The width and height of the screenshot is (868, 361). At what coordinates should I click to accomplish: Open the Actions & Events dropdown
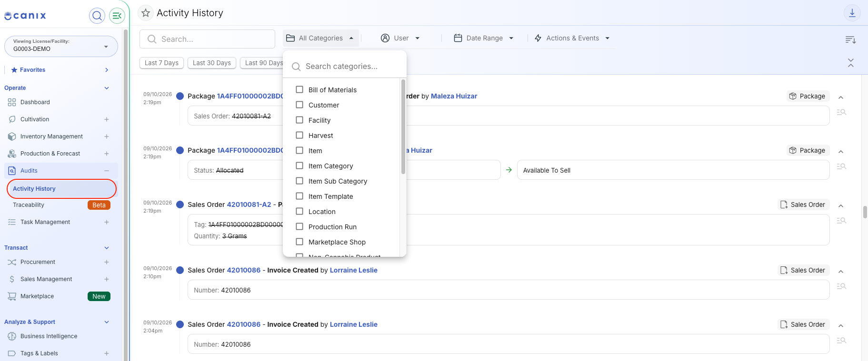coord(572,38)
